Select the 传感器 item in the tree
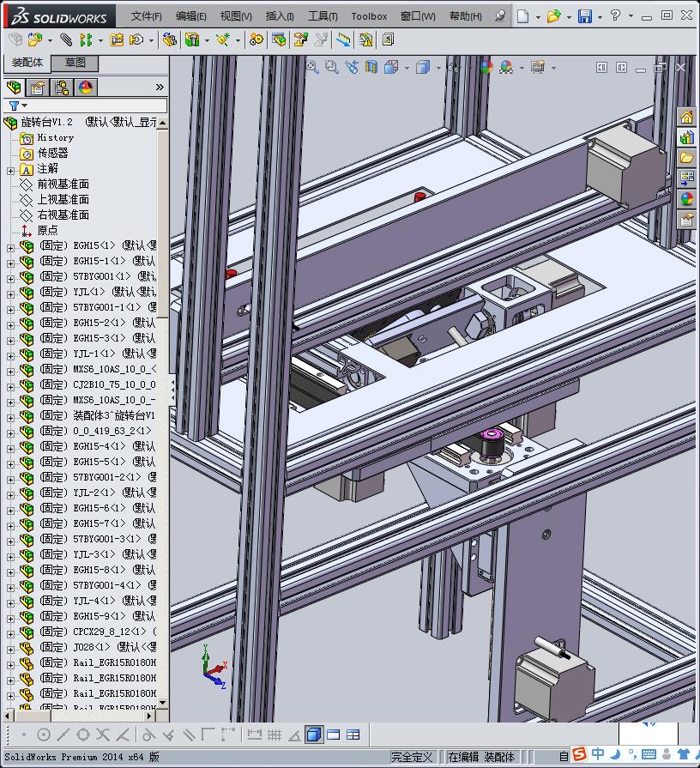 (53, 153)
